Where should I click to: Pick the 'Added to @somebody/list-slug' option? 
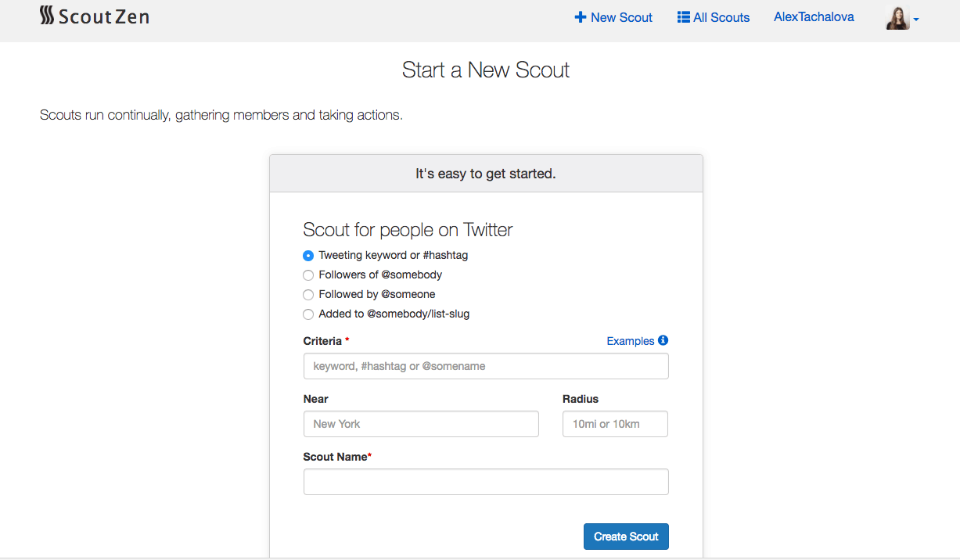pos(308,314)
